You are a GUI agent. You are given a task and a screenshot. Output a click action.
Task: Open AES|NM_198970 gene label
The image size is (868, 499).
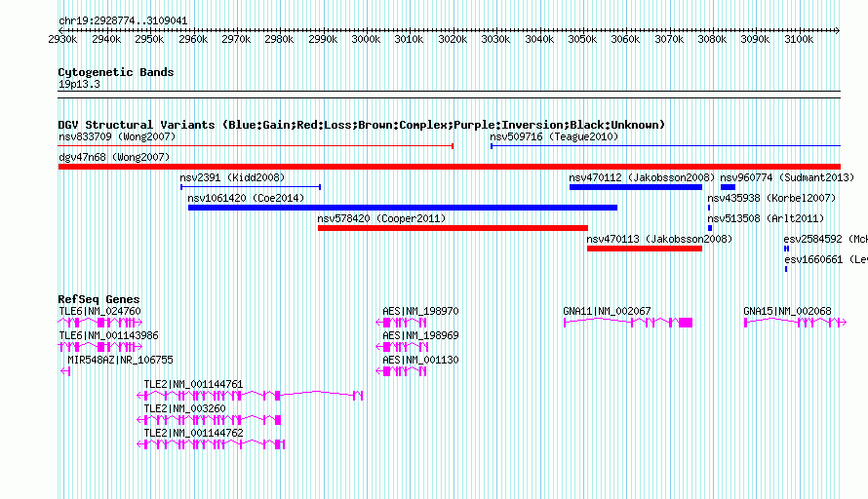(420, 311)
